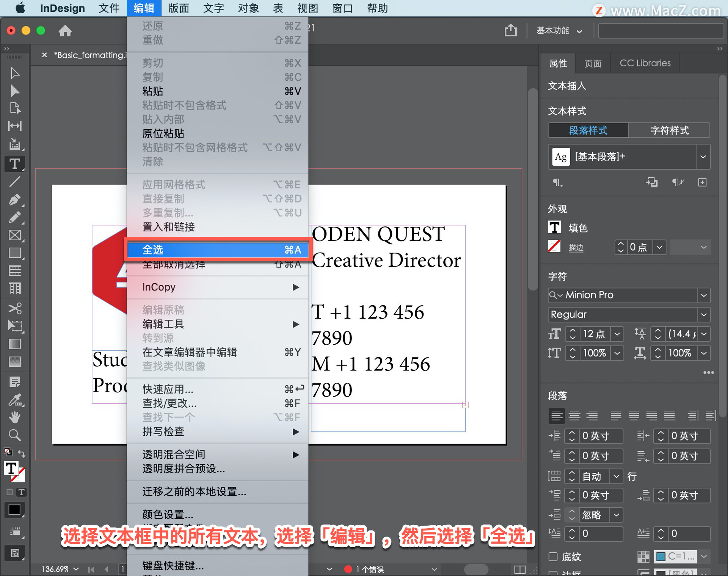Select the Rectangle tool
Screen dimensions: 728x576
[15, 253]
